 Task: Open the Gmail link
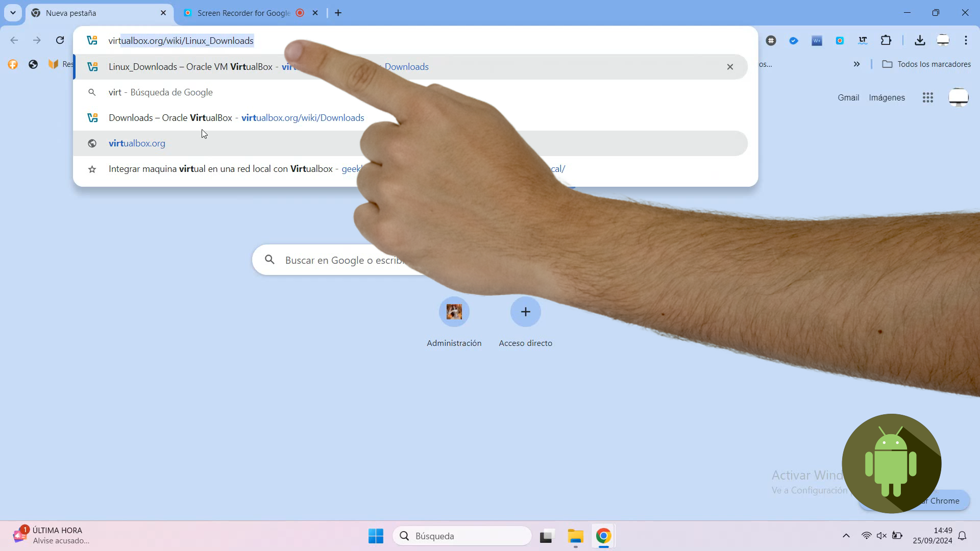point(848,97)
